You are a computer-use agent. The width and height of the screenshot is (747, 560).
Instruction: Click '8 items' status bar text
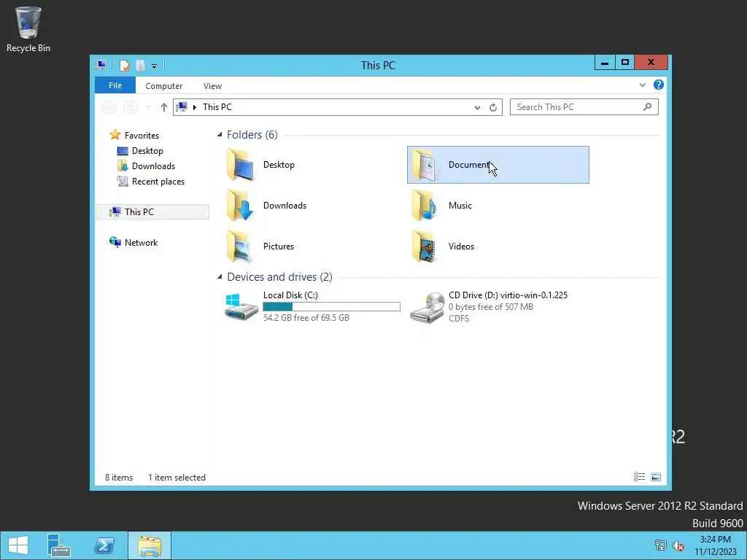[119, 477]
